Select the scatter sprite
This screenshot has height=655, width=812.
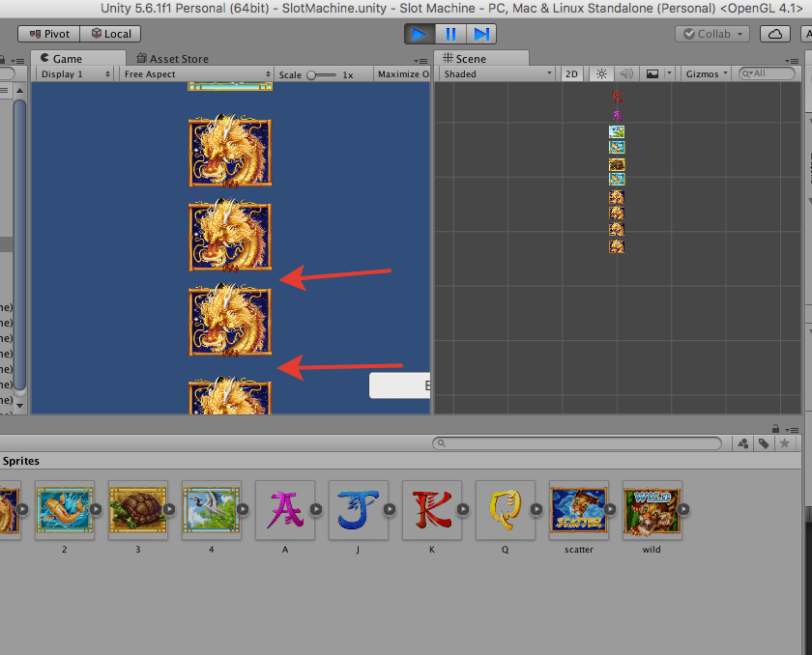(x=579, y=510)
